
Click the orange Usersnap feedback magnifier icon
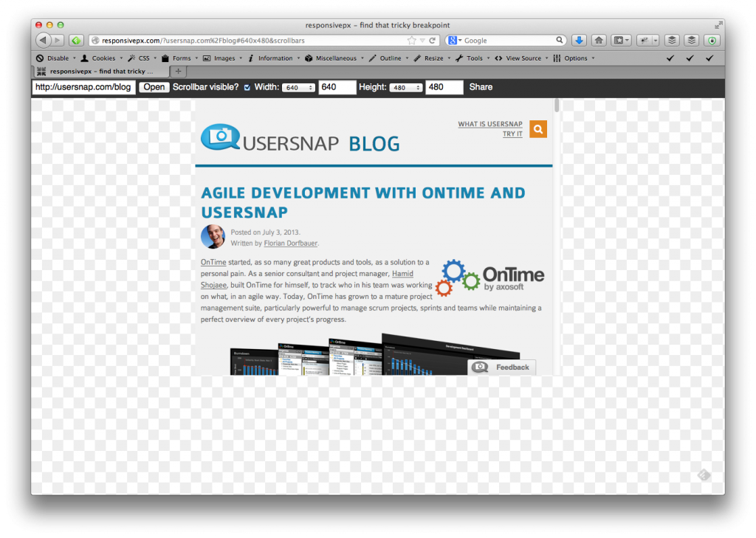538,129
